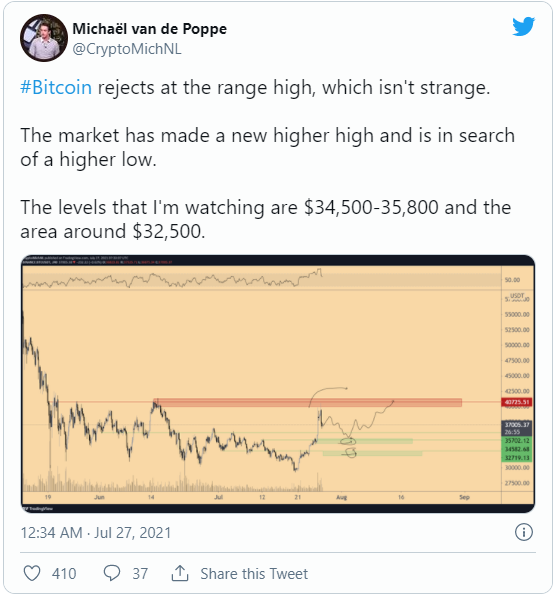The height and width of the screenshot is (594, 554).
Task: Open the Bitcoin chart image
Action: pos(278,384)
